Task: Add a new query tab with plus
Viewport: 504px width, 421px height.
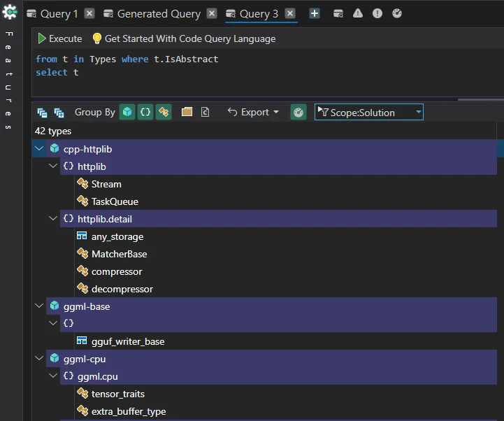Action: pyautogui.click(x=315, y=13)
